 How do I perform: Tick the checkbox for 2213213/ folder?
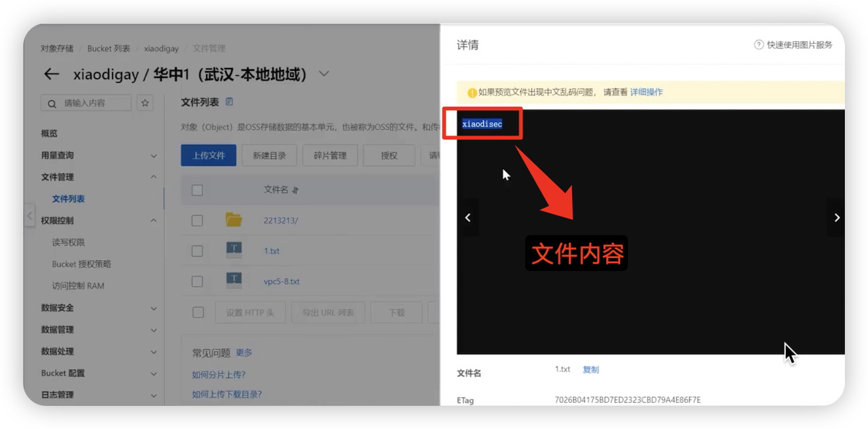(198, 220)
